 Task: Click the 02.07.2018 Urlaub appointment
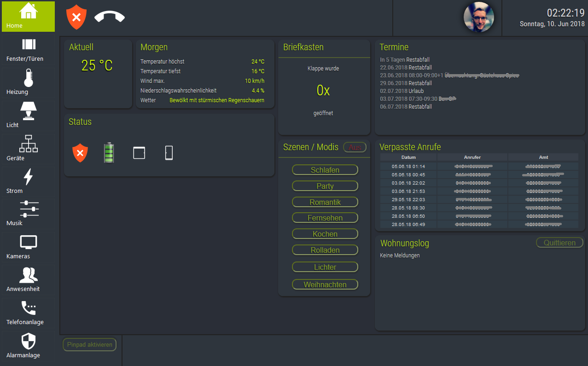tap(402, 91)
